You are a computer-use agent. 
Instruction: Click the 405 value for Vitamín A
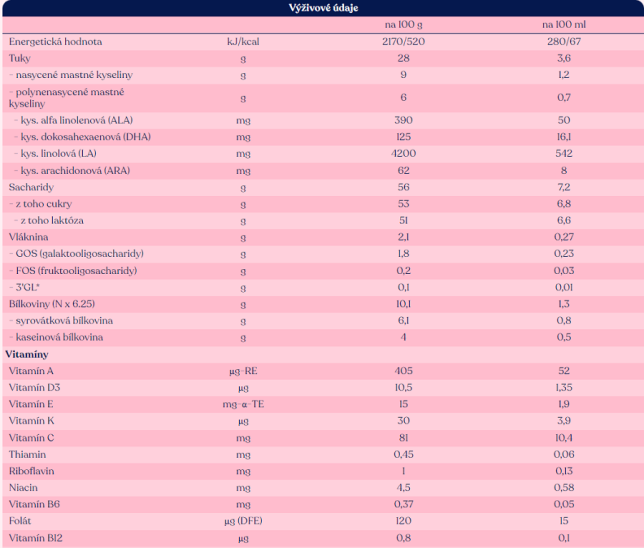(x=406, y=370)
